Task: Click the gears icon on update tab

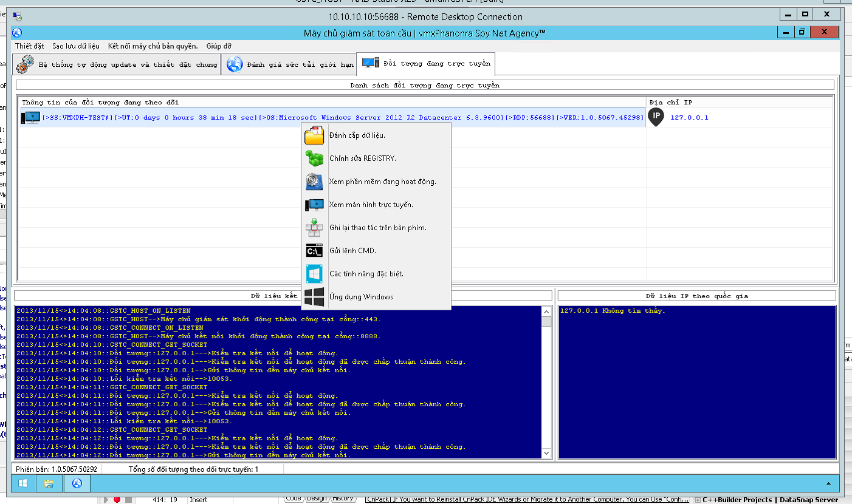Action: 26,64
